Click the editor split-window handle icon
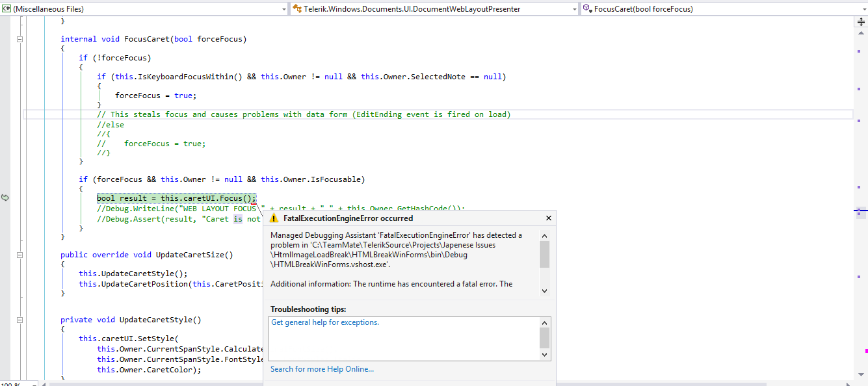The width and height of the screenshot is (868, 386). [861, 21]
